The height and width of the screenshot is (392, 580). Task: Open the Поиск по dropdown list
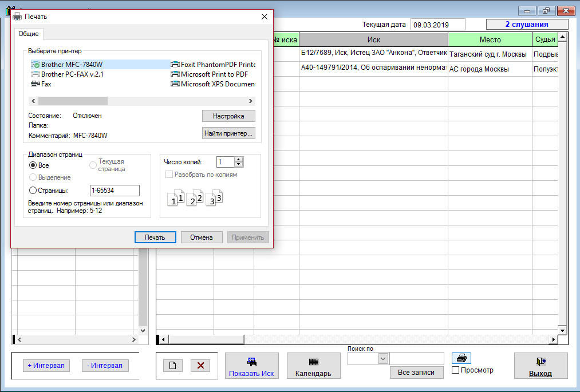(x=383, y=358)
